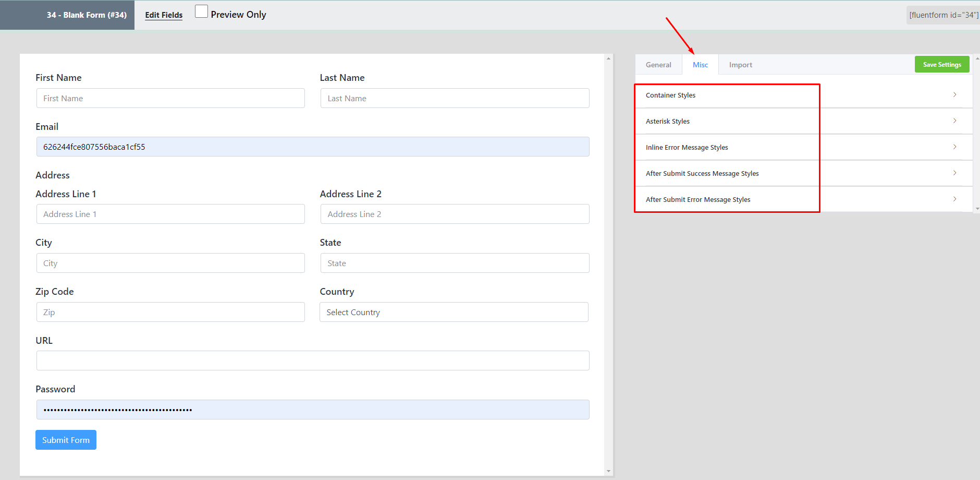Focus the Address Line 1 field
980x480 pixels.
click(170, 214)
